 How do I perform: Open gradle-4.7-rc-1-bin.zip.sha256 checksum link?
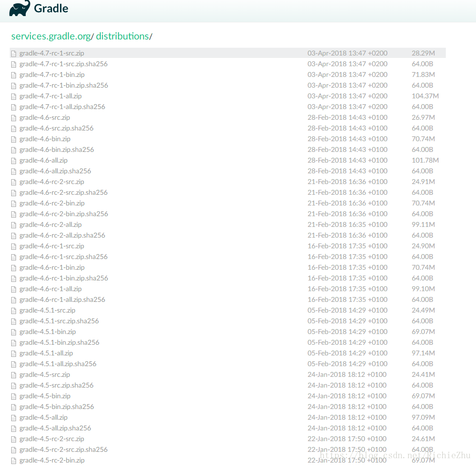tap(64, 85)
